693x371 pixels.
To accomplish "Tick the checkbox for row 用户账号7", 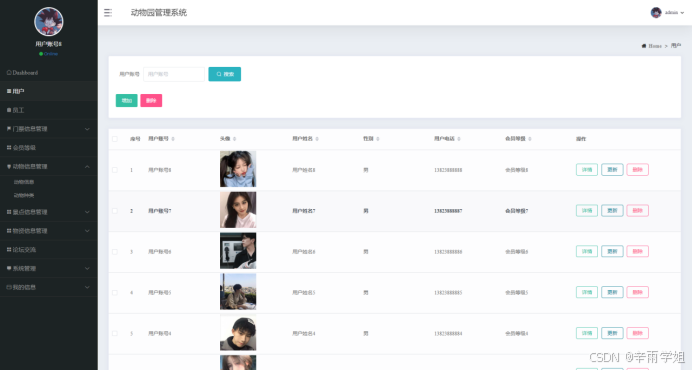I will (115, 211).
